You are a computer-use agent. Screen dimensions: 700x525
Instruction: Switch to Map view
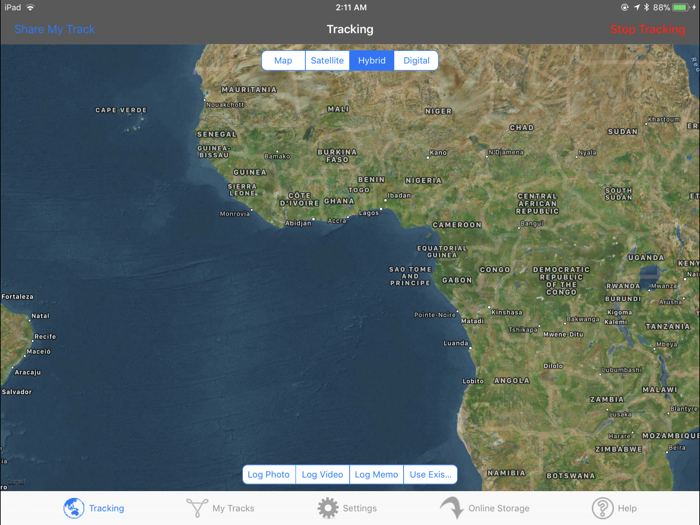[x=283, y=61]
